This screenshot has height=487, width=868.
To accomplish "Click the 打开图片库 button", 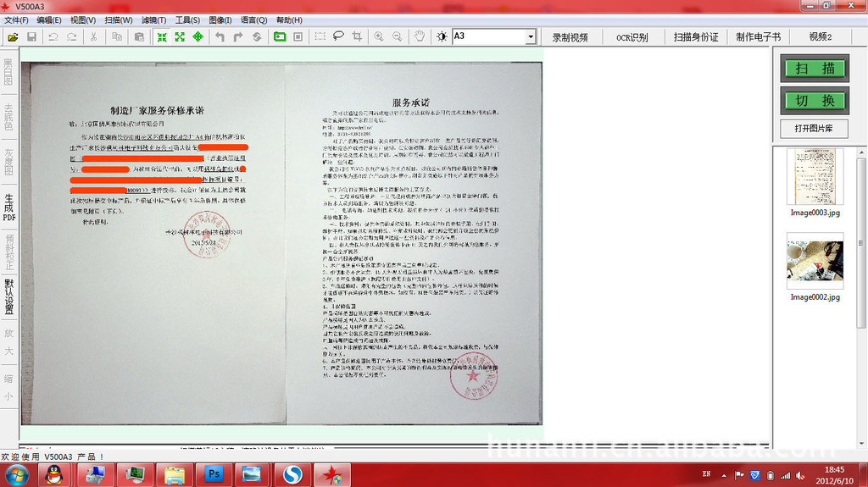I will click(x=814, y=129).
